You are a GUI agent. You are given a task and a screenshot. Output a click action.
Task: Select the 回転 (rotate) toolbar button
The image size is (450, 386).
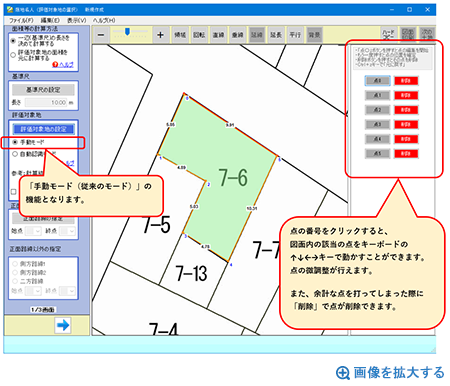pyautogui.click(x=199, y=35)
